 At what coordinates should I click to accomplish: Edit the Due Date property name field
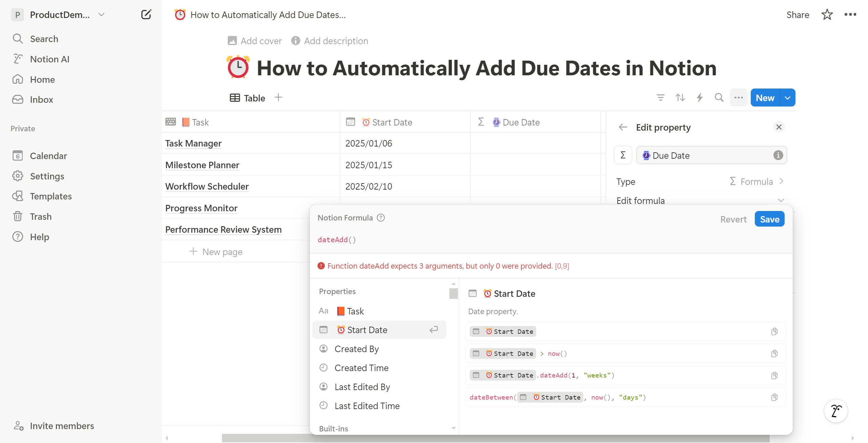(x=711, y=155)
